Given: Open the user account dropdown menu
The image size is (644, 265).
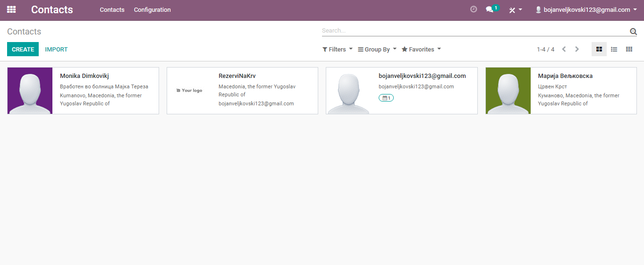Looking at the screenshot, I should (586, 9).
